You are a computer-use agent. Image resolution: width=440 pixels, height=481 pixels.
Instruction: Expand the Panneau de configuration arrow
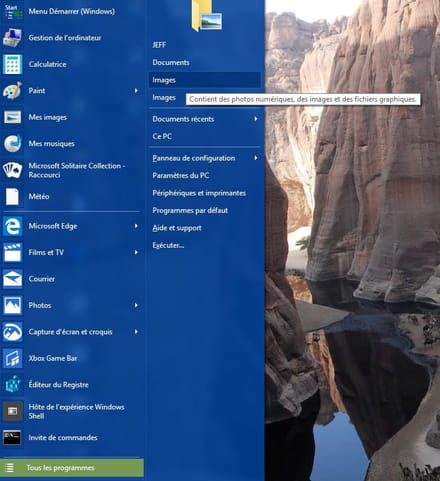[256, 158]
